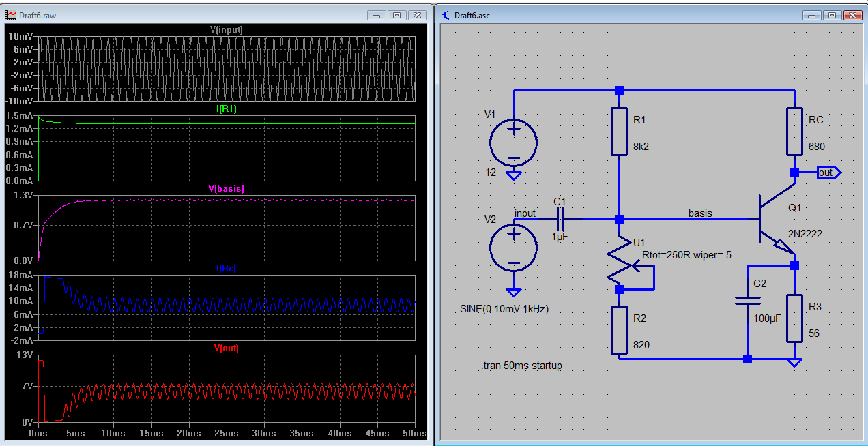Click the 0ms time axis label
This screenshot has height=446, width=868.
pos(38,434)
